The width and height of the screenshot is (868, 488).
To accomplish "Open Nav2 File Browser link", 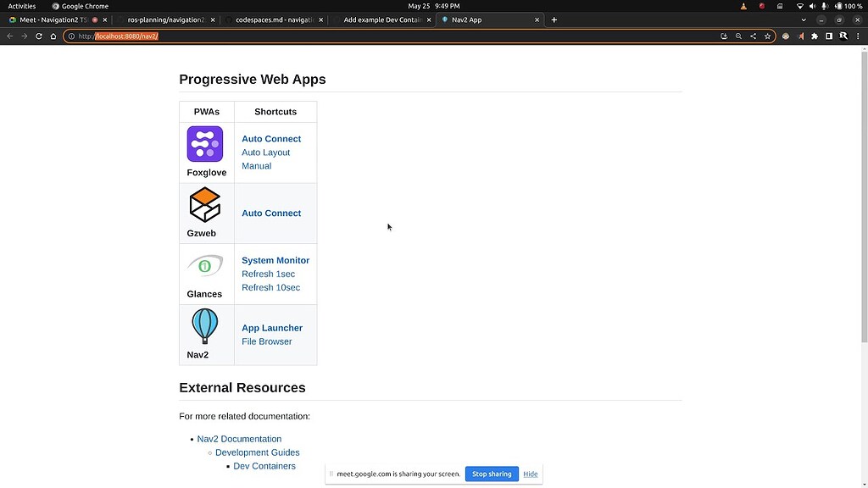I will (266, 341).
